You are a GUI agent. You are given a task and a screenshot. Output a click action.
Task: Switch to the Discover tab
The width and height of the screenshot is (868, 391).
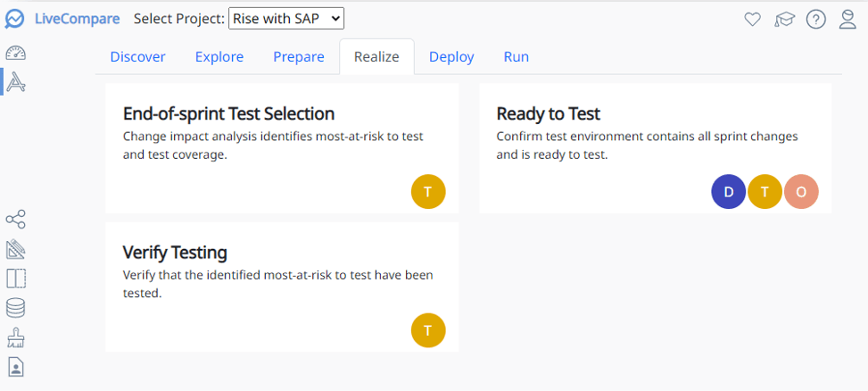[137, 57]
